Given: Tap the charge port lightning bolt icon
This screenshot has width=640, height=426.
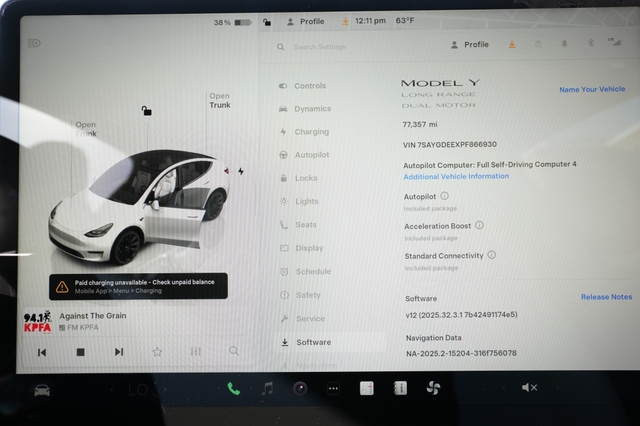Looking at the screenshot, I should [241, 171].
